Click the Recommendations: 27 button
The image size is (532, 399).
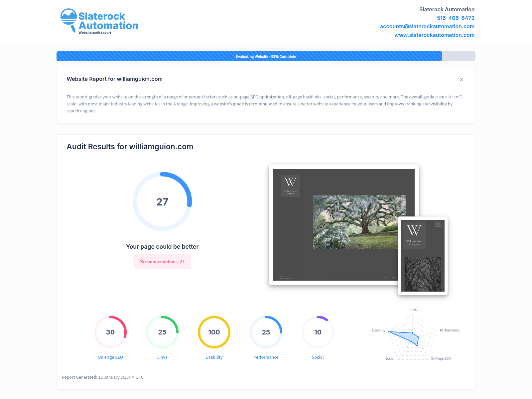pos(162,262)
